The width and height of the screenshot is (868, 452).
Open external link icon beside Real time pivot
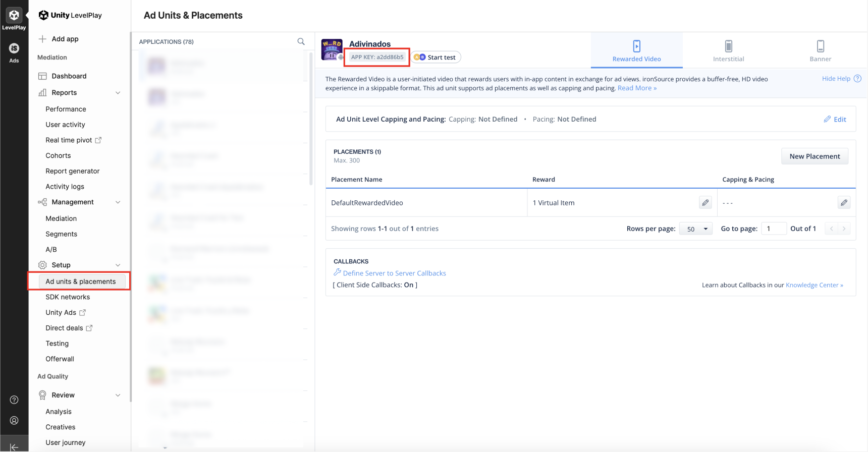98,140
